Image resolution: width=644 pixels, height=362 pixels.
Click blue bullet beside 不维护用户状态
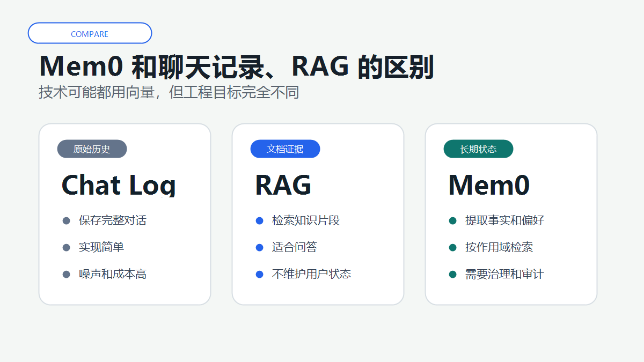click(x=260, y=274)
